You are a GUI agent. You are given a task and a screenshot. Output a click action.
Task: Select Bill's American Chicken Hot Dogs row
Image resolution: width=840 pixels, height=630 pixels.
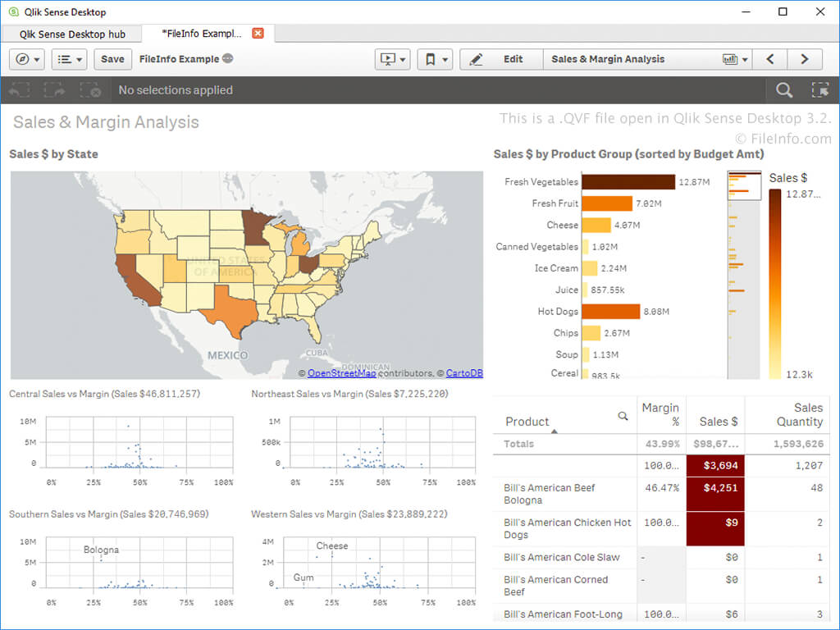pyautogui.click(x=661, y=529)
